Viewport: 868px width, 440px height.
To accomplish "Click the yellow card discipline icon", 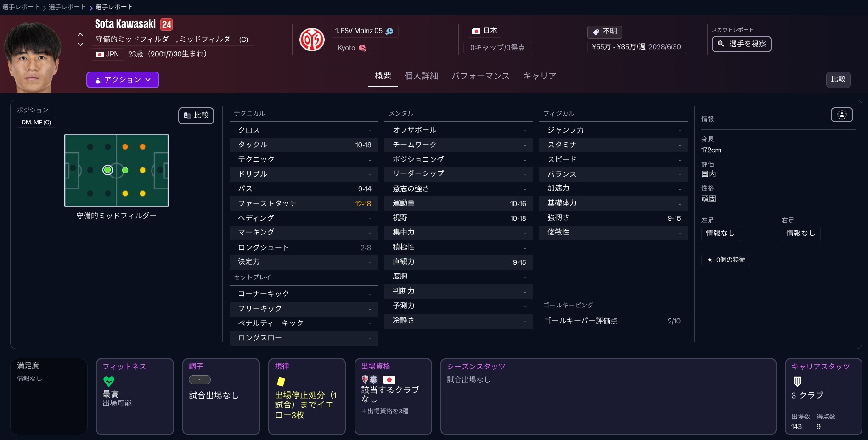I will (x=281, y=381).
